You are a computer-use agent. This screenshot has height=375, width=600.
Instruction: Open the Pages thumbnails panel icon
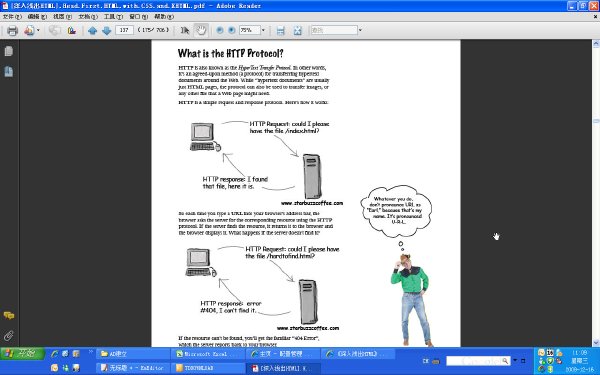[9, 51]
